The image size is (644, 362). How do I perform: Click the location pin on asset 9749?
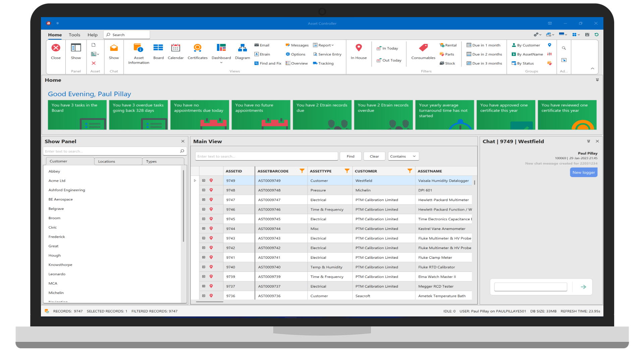(211, 180)
